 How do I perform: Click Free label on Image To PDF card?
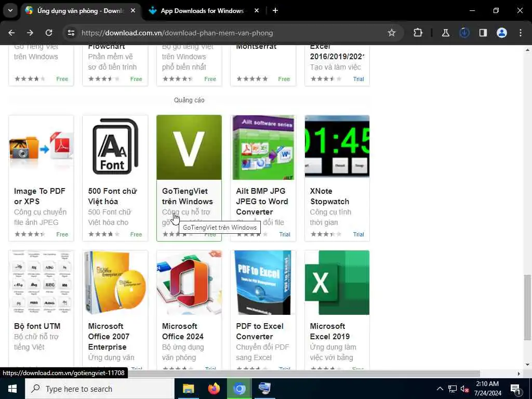[62, 234]
